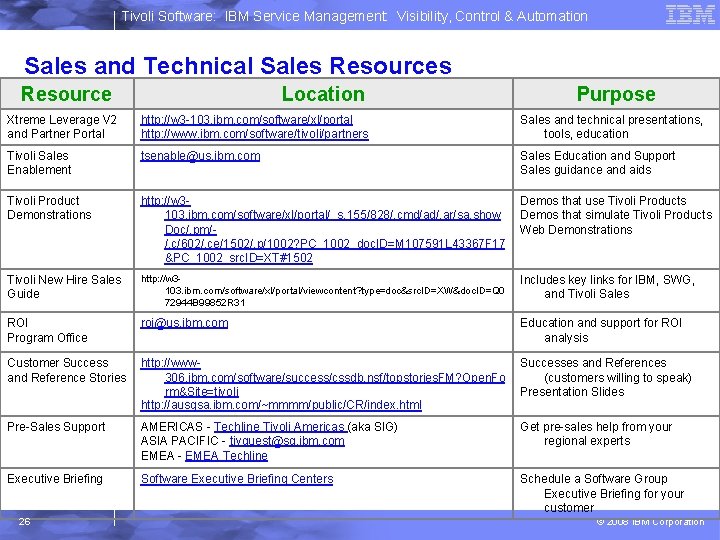Open the www-306 success stories link
This screenshot has width=720, height=540.
(323, 377)
